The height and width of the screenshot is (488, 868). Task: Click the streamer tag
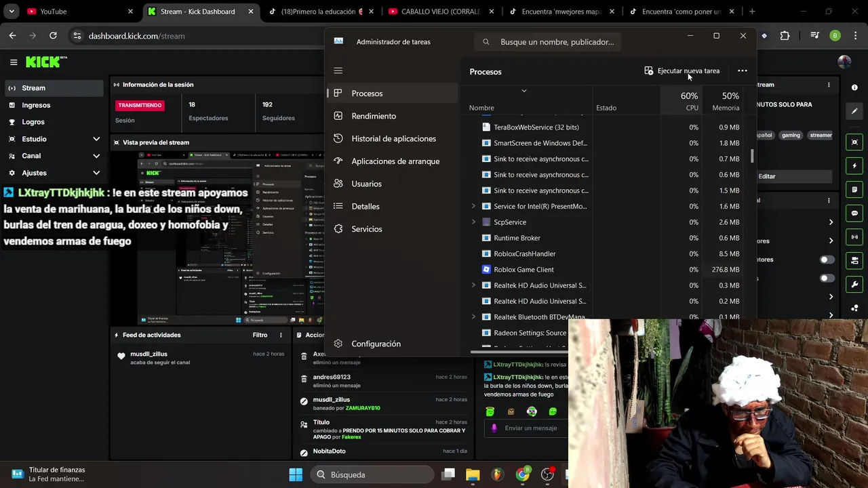[x=821, y=135]
